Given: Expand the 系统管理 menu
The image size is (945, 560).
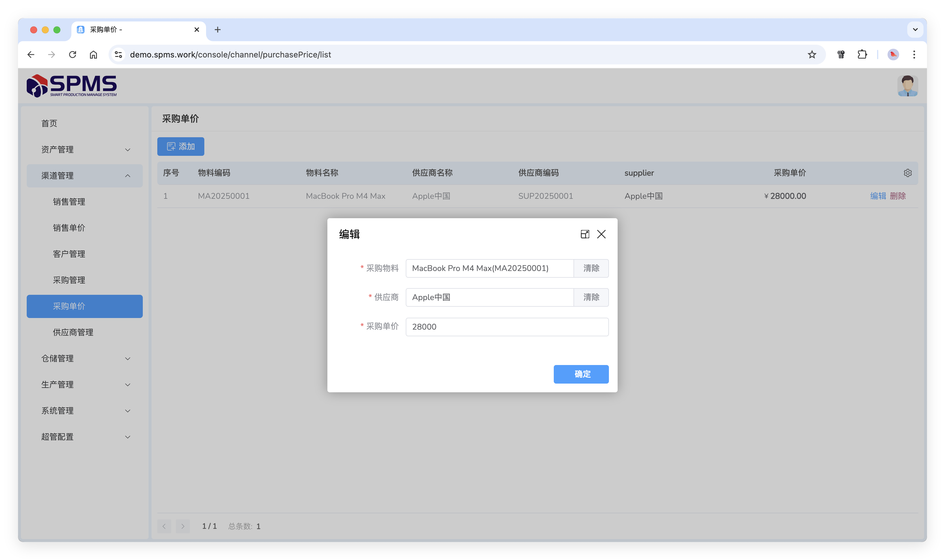Looking at the screenshot, I should (x=84, y=411).
